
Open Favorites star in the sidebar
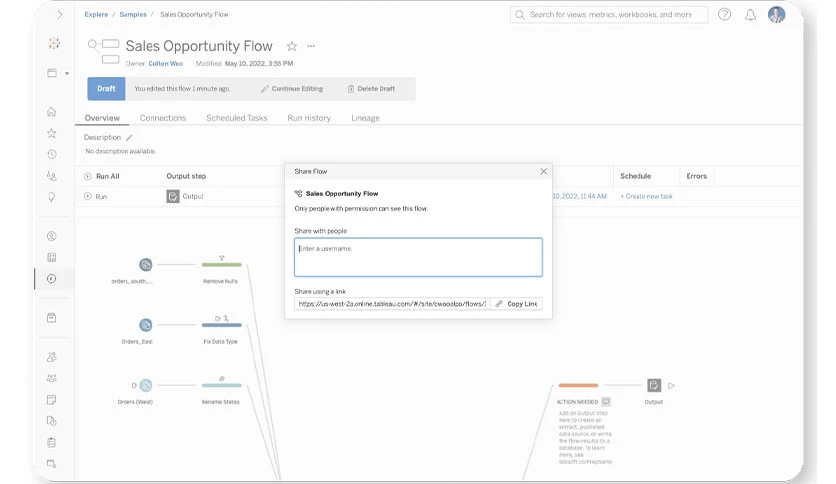52,133
